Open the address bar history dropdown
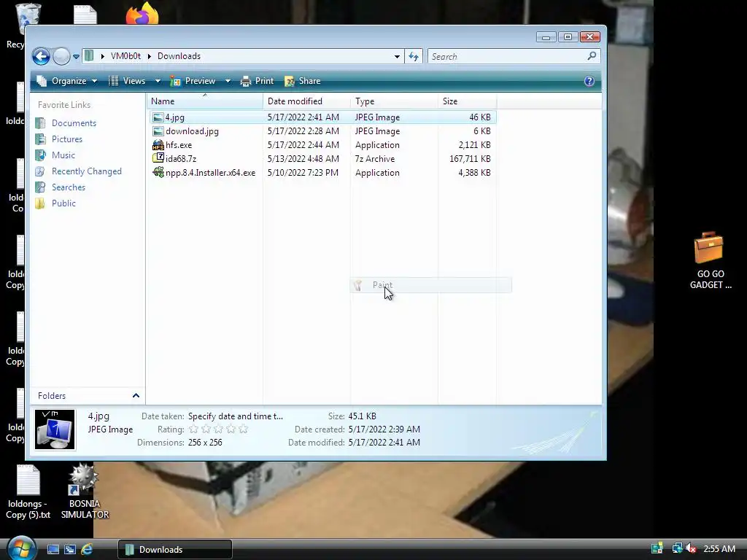 point(397,57)
